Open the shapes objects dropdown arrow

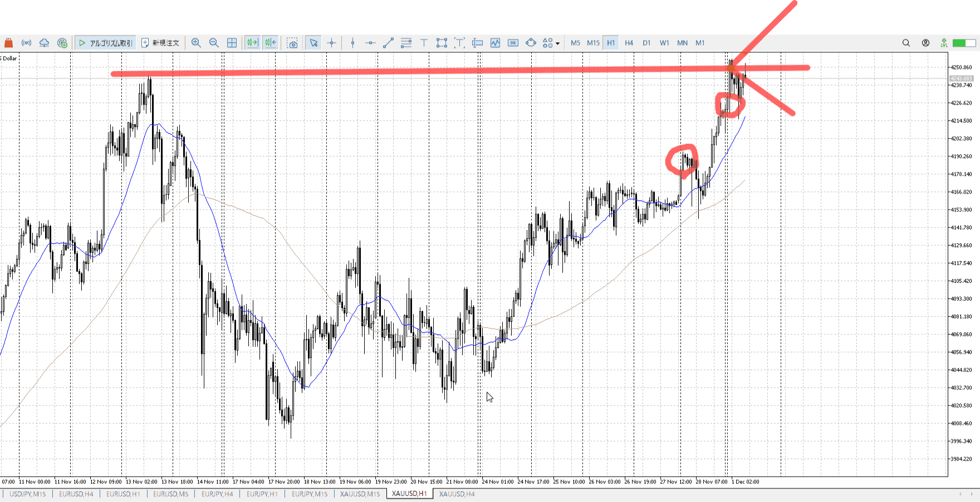coord(557,43)
